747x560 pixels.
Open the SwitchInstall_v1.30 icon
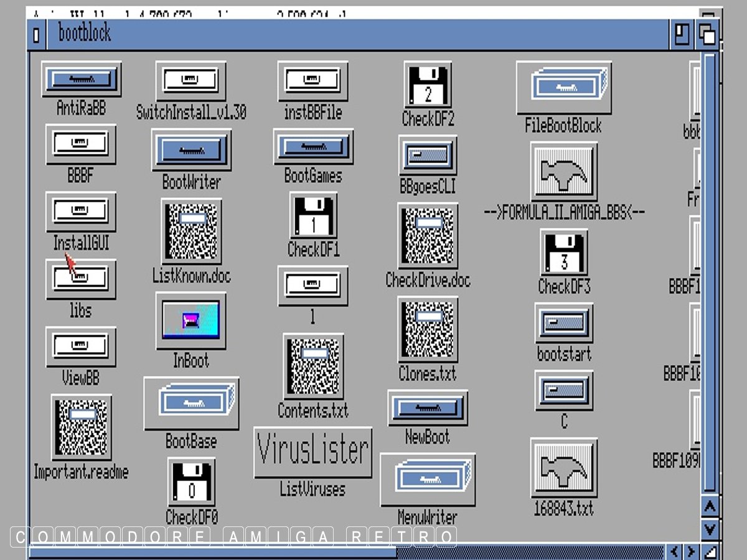point(190,81)
